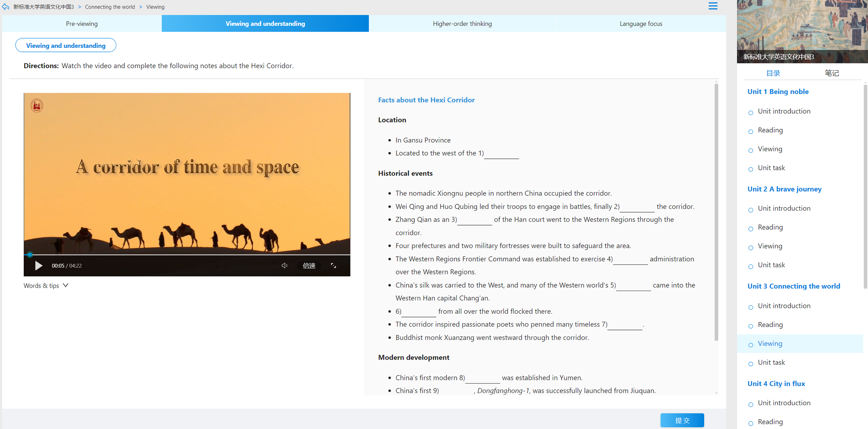Click the video progress bar handle
The width and height of the screenshot is (868, 429).
(30, 254)
